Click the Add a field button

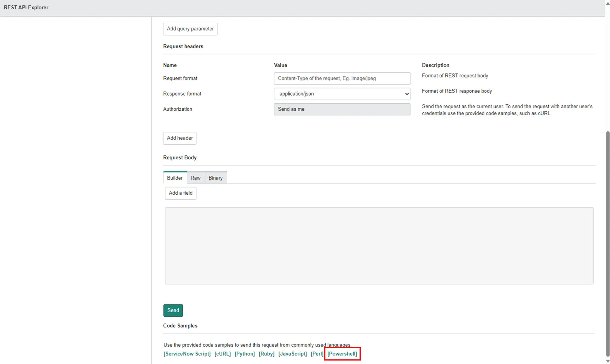[180, 193]
